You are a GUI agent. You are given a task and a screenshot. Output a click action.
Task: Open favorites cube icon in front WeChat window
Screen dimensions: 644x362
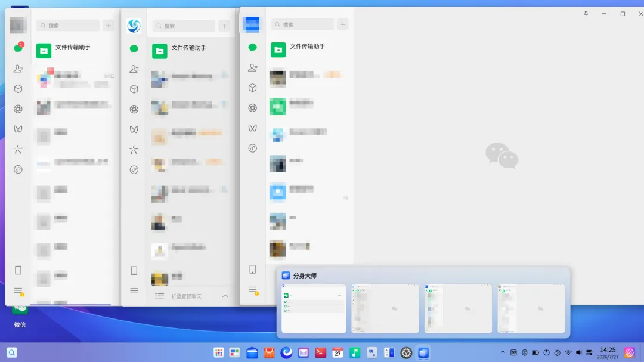tap(253, 88)
